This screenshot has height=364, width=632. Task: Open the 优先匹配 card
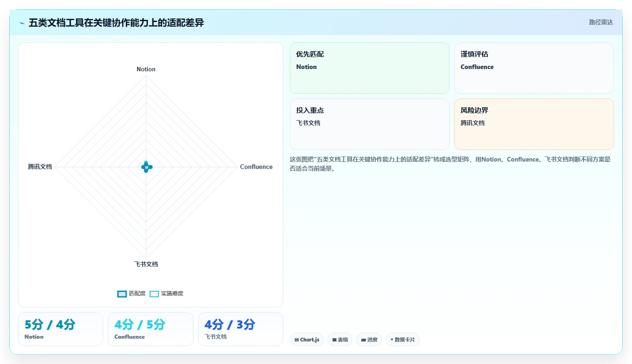point(369,68)
